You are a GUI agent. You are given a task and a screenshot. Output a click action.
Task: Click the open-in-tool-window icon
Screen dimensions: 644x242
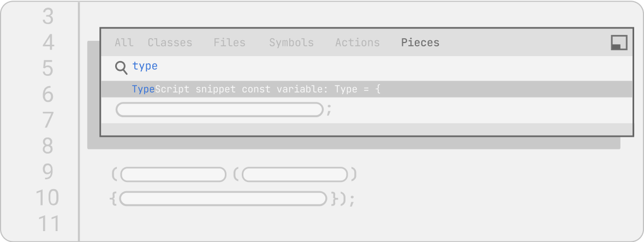coord(618,43)
